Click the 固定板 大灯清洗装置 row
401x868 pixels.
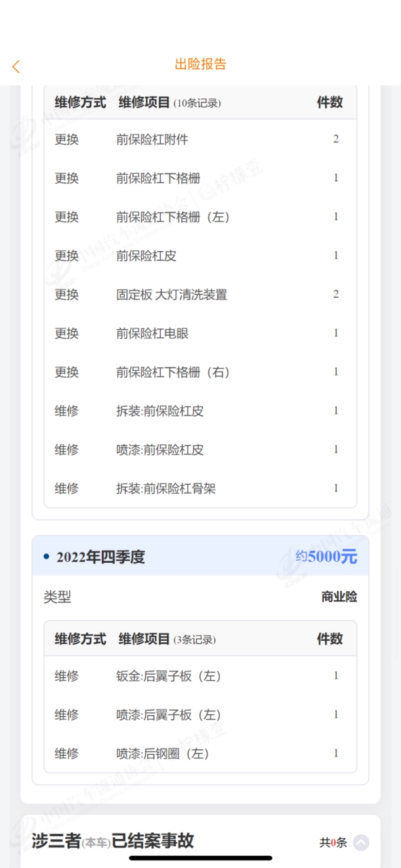(200, 294)
